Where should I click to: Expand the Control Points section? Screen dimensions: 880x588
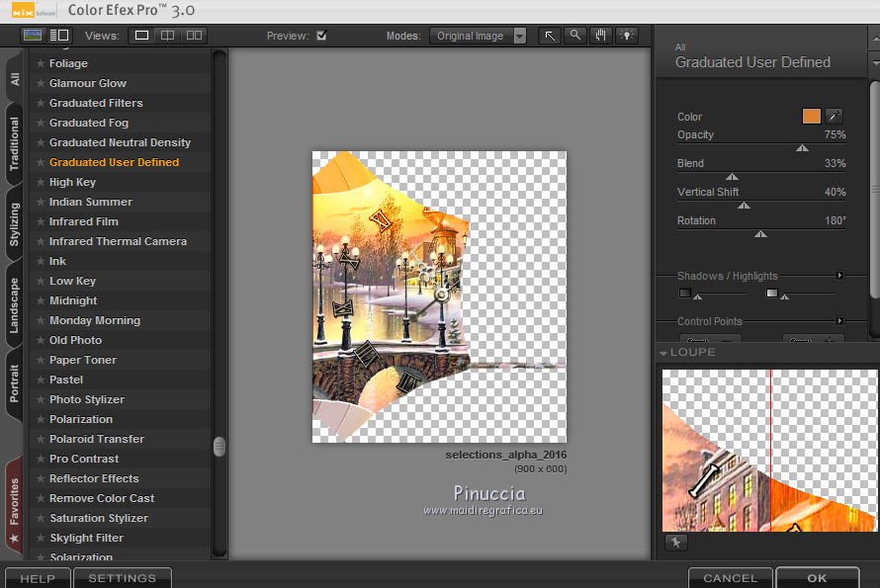click(x=839, y=321)
